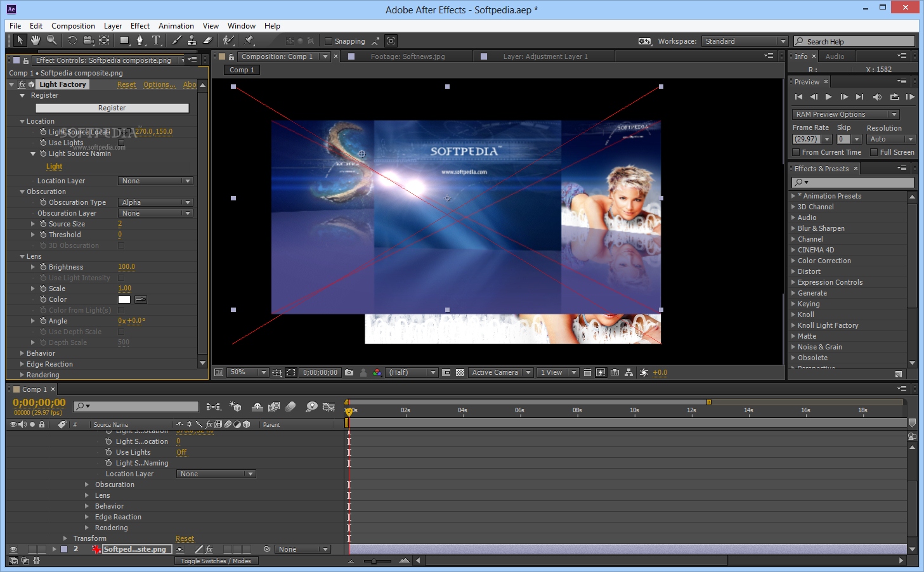
Task: Select the Rectangle shape tool
Action: (x=125, y=41)
